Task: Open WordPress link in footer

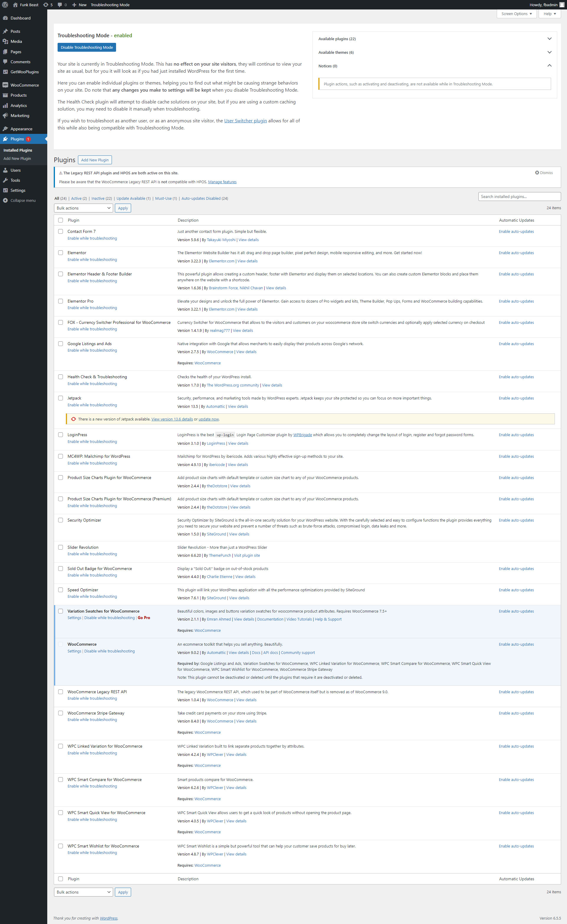Action: 108,918
